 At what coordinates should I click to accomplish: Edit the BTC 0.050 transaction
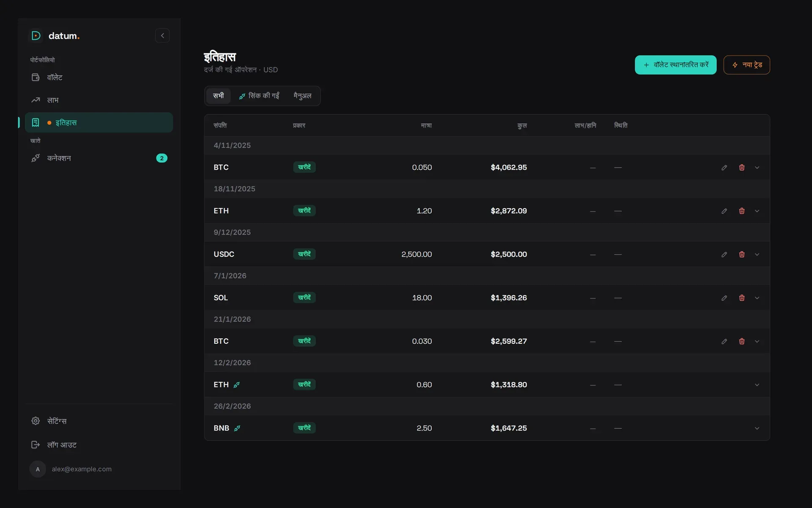[724, 168]
